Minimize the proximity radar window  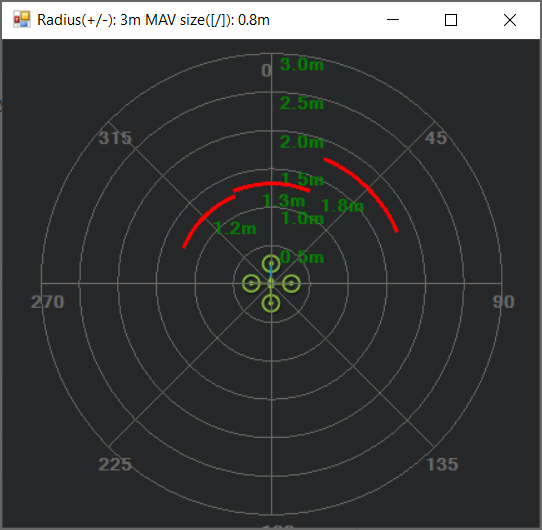coord(393,20)
